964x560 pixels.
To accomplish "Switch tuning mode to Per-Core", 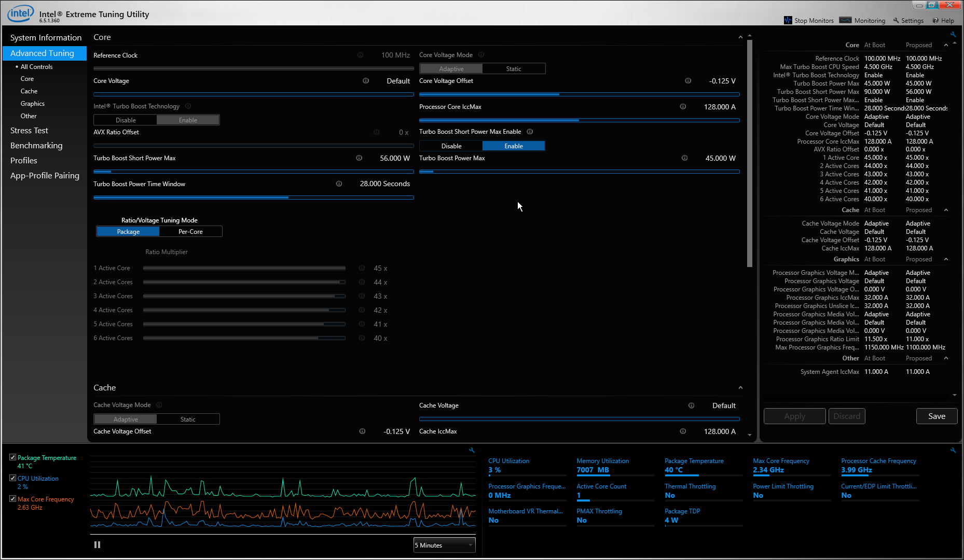I will point(190,232).
